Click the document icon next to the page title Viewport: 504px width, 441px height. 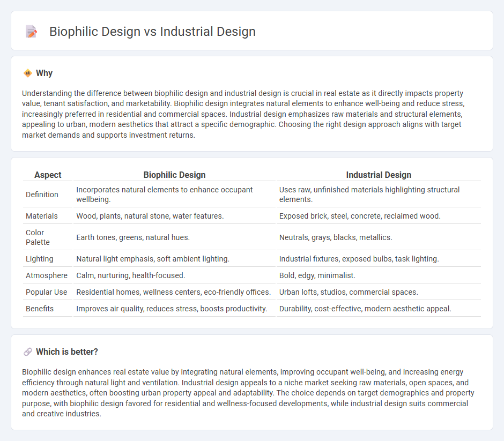click(x=31, y=31)
